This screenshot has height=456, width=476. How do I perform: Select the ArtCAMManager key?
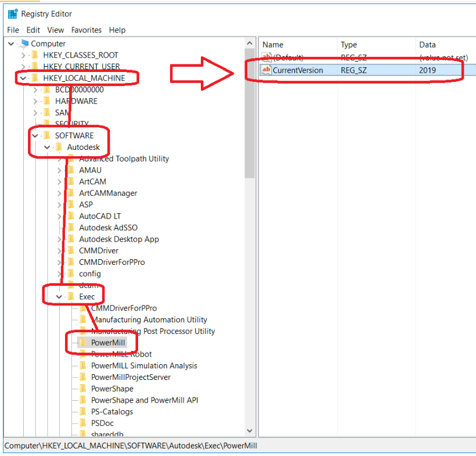coord(109,193)
